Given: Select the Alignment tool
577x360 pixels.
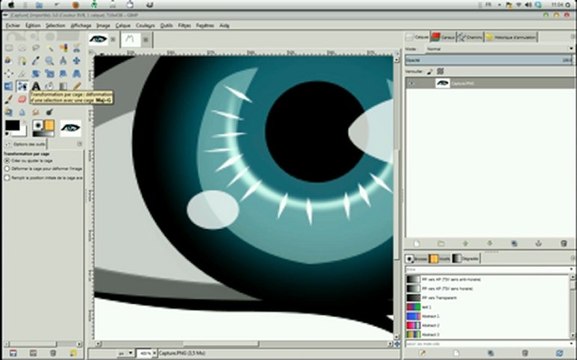Looking at the screenshot, I should tap(8, 74).
